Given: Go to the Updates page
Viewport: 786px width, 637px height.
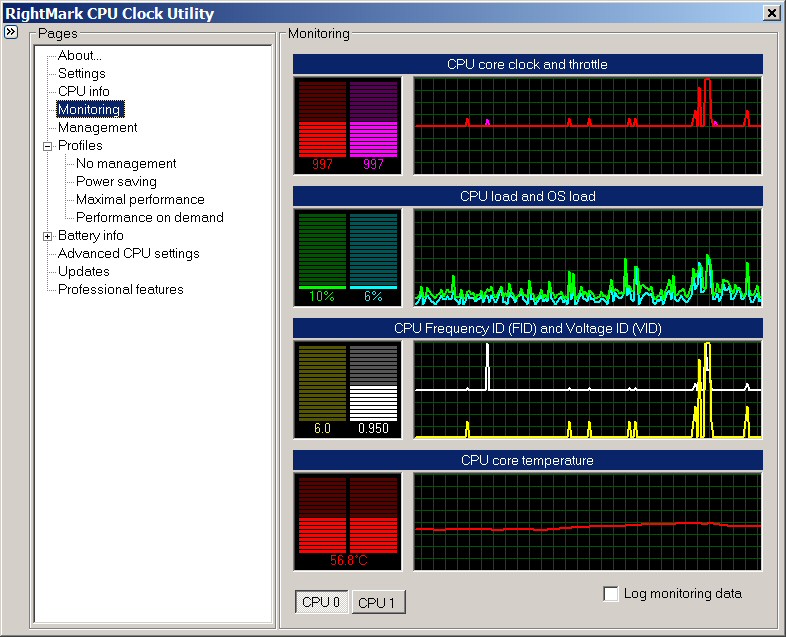Looking at the screenshot, I should pos(84,272).
